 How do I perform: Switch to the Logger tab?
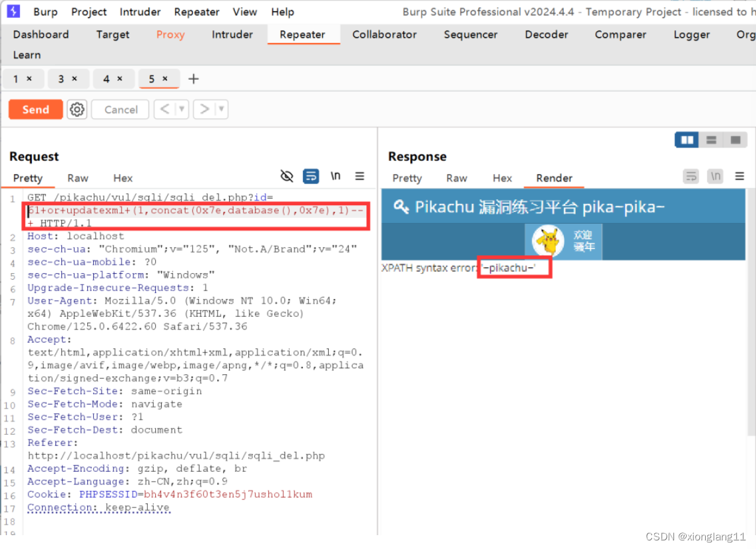click(691, 34)
